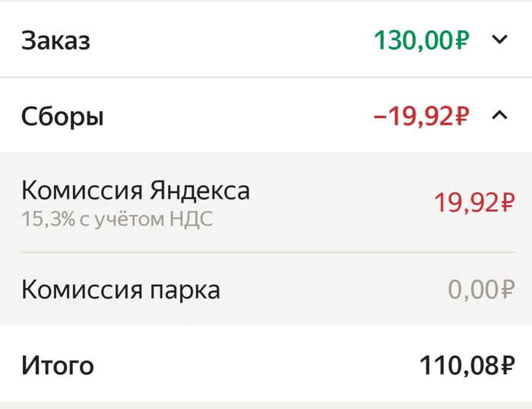
Task: Select the green 130,00₽ order amount
Action: [420, 40]
